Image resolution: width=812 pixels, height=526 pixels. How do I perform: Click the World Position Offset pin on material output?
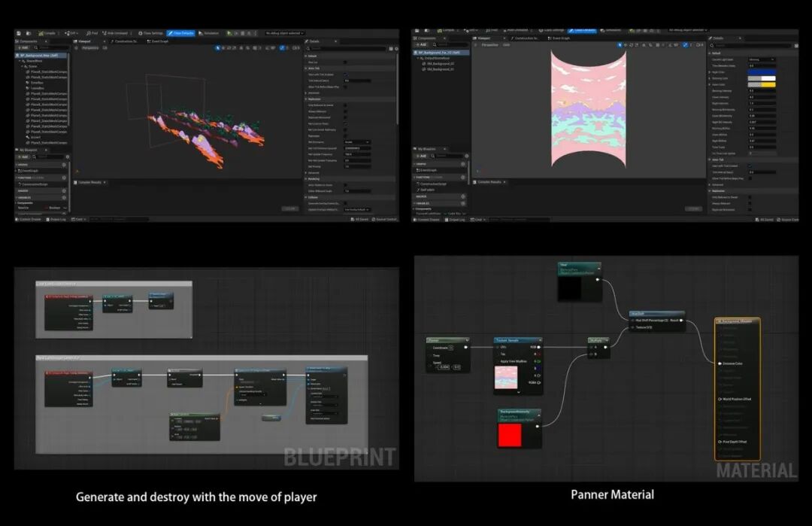pyautogui.click(x=720, y=399)
